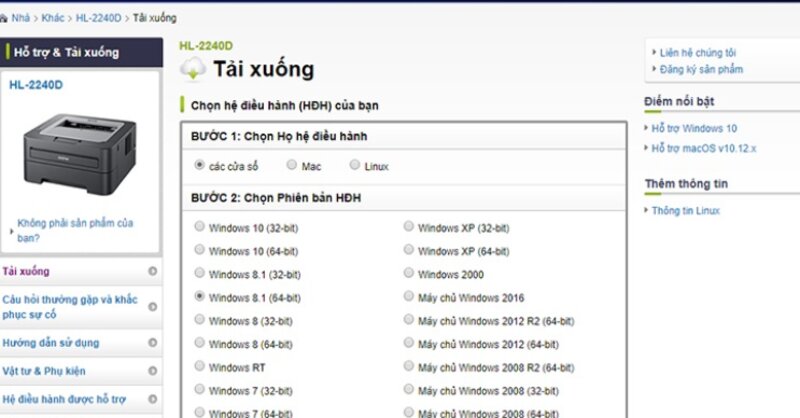Click arrow icon beside Tải xuống
The height and width of the screenshot is (418, 800).
(x=153, y=271)
